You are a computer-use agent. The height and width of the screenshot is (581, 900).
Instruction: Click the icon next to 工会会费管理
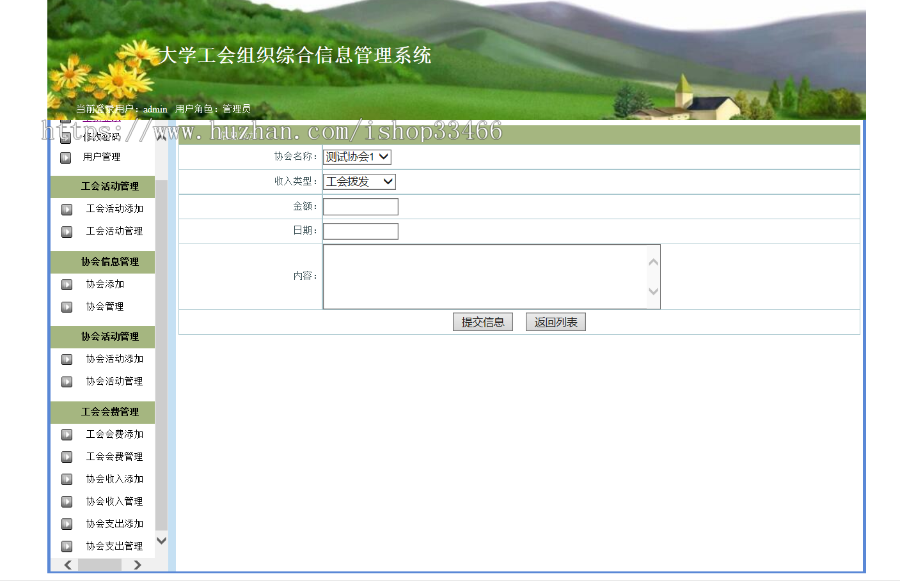click(66, 457)
